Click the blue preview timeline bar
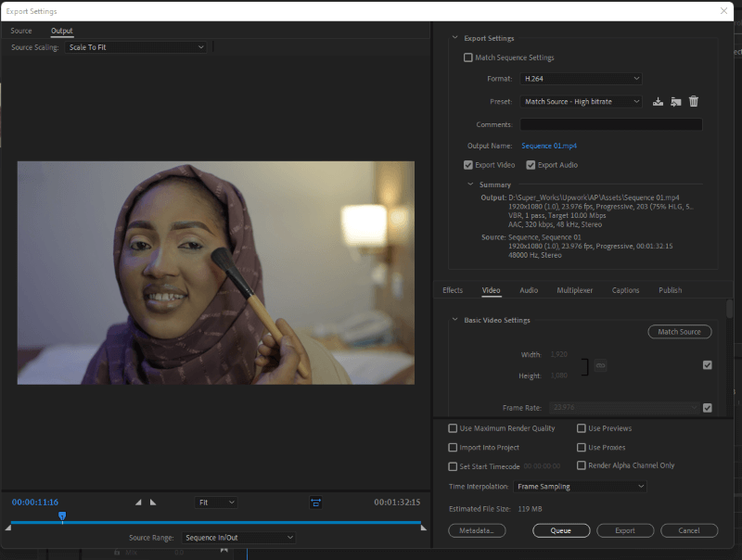The height and width of the screenshot is (560, 742). [x=216, y=522]
